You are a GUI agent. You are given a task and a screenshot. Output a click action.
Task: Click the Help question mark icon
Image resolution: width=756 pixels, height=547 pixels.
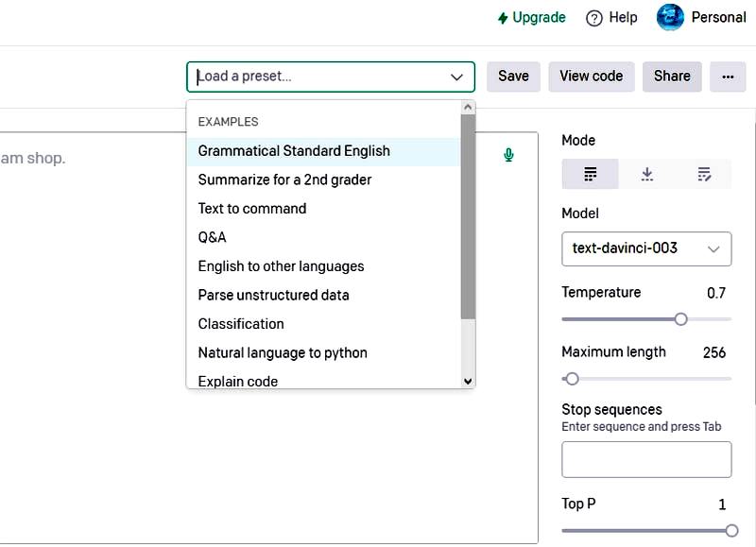[x=594, y=18]
